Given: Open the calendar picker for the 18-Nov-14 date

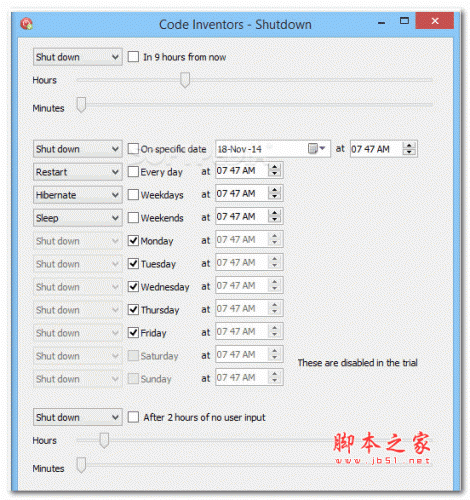Looking at the screenshot, I should 316,149.
